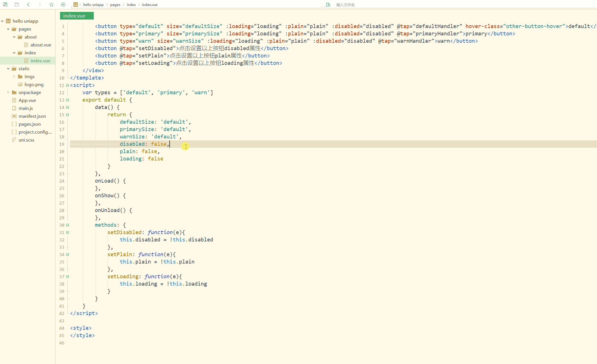
Task: Fold export default at line 13
Action: pyautogui.click(x=67, y=100)
